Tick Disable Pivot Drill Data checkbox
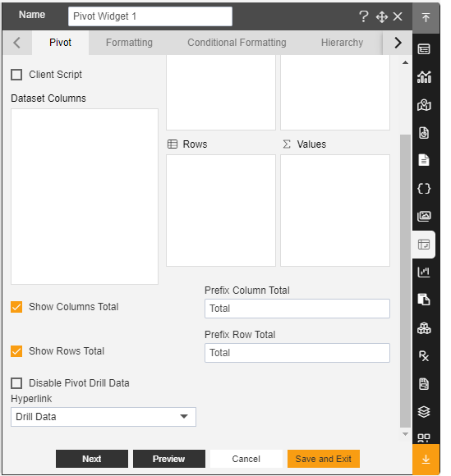451x476 pixels. [x=16, y=383]
